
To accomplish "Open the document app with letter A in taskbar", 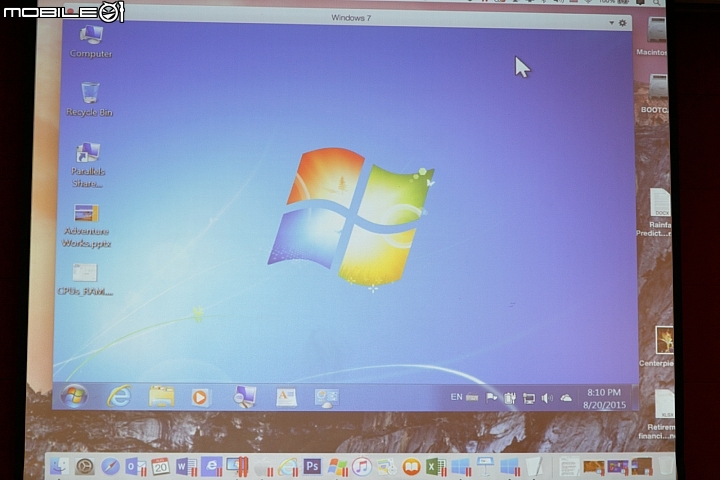I will [286, 397].
